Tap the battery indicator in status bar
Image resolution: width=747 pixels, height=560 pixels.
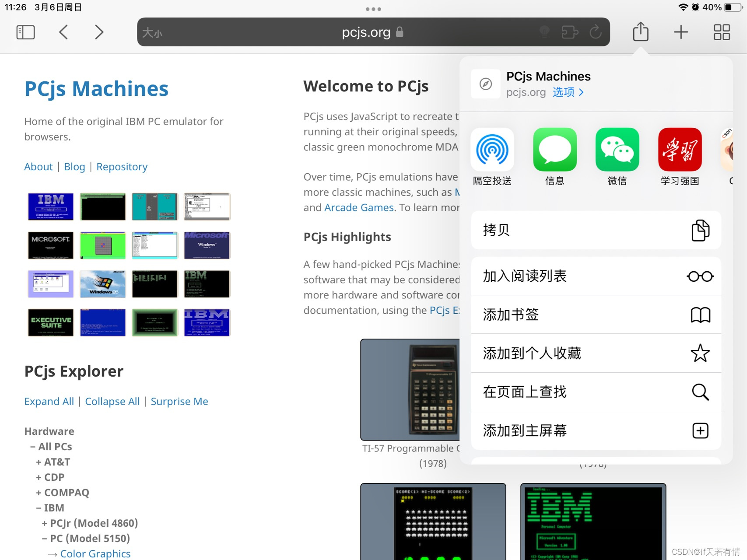733,7
